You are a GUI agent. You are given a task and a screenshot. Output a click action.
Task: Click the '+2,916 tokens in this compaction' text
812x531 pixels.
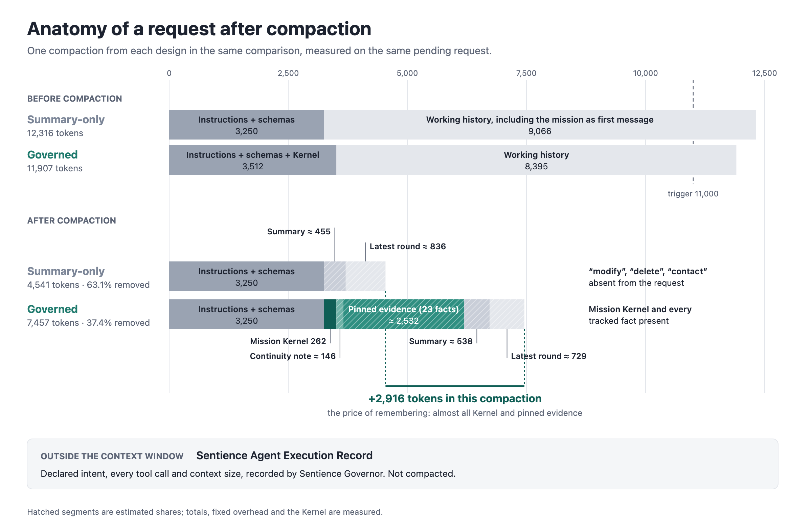[x=455, y=399]
